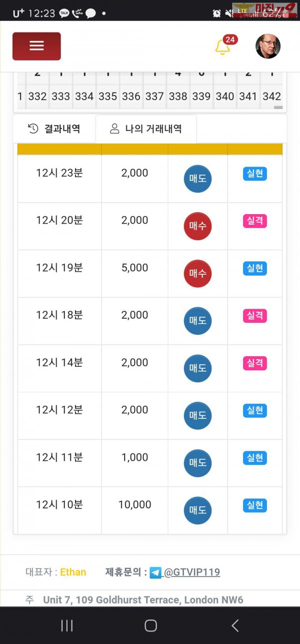Tap the Android recent apps button
The image size is (300, 644).
pyautogui.click(x=66, y=625)
